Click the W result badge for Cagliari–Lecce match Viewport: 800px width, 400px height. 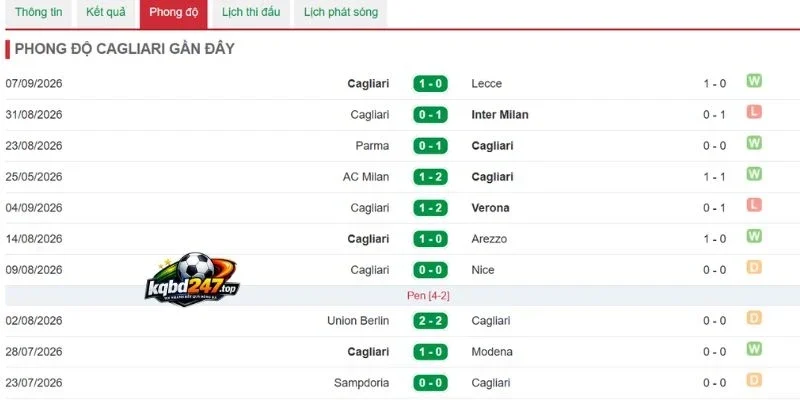pos(754,81)
